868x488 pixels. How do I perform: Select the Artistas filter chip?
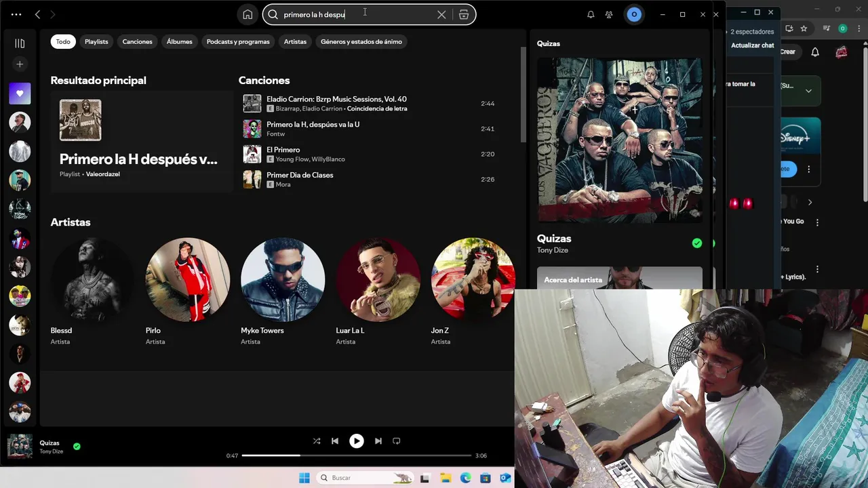(295, 41)
